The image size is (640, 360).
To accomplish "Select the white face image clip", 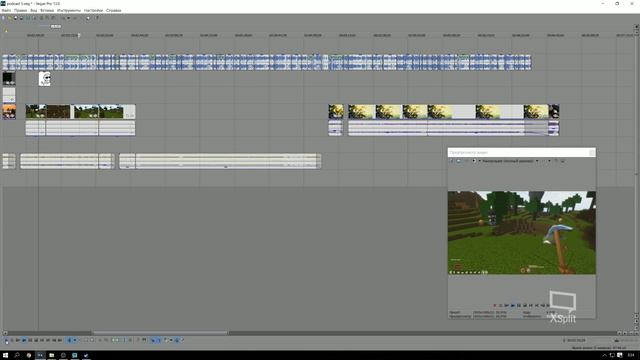I will coord(44,79).
